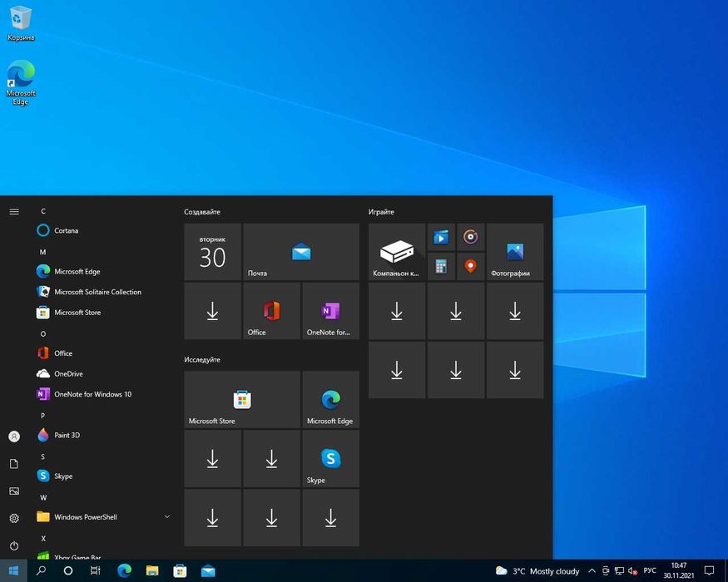Image resolution: width=728 pixels, height=582 pixels.
Task: Open the Почта mail tile
Action: tap(301, 252)
